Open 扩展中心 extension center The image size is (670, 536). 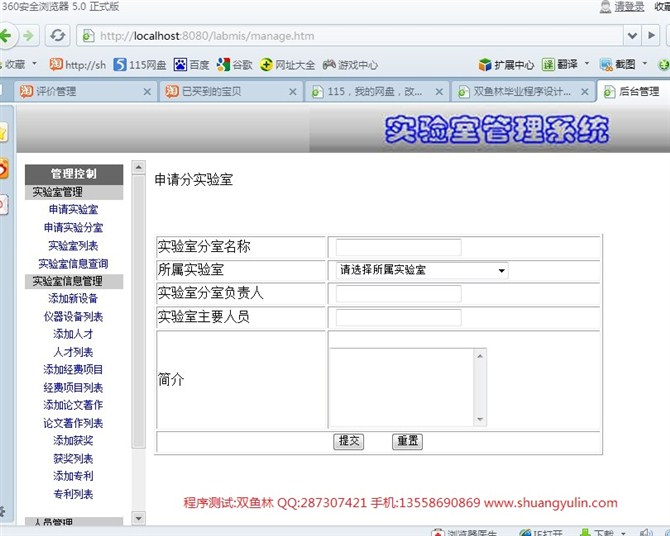(x=506, y=65)
